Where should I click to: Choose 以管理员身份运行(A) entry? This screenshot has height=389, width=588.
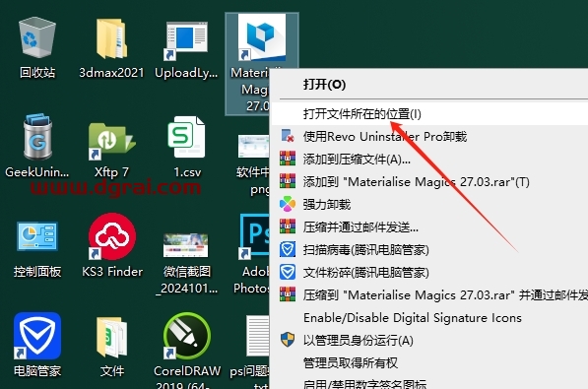tap(428, 340)
